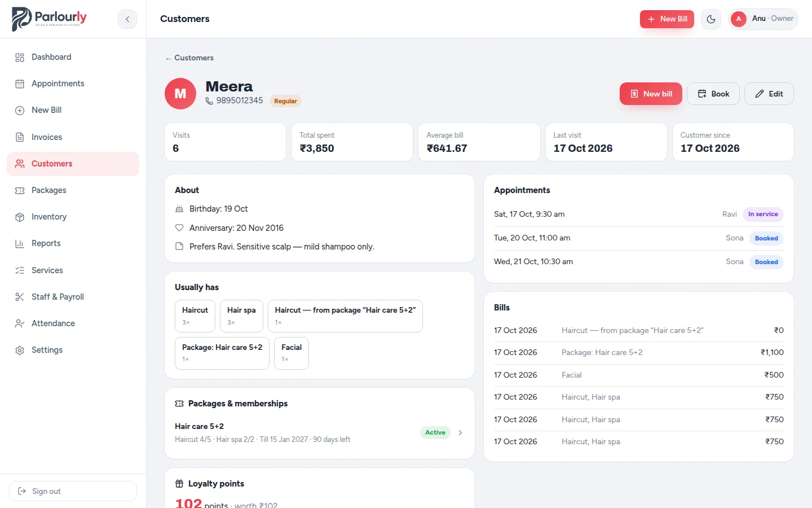Image resolution: width=812 pixels, height=508 pixels.
Task: Go to Appointments in the sidebar
Action: (73, 84)
